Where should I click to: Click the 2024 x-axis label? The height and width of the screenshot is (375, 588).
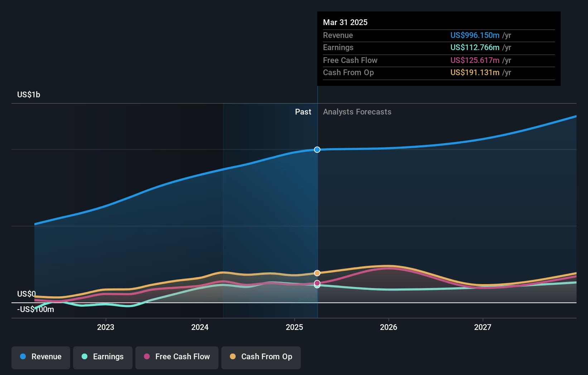click(200, 327)
